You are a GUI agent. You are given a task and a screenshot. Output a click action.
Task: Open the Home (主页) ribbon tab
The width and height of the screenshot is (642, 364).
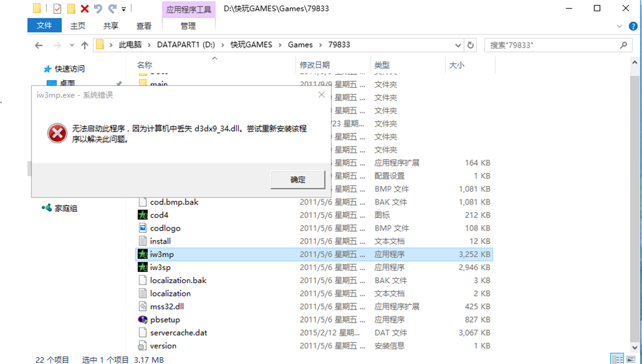click(78, 26)
